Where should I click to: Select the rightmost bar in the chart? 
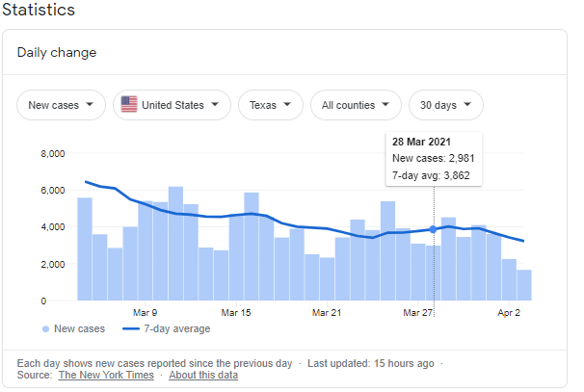(x=524, y=285)
